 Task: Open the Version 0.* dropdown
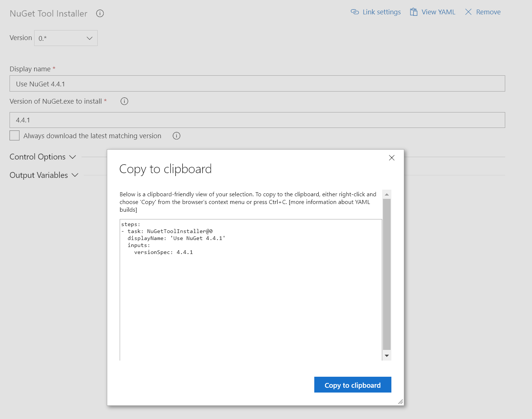[x=66, y=38]
